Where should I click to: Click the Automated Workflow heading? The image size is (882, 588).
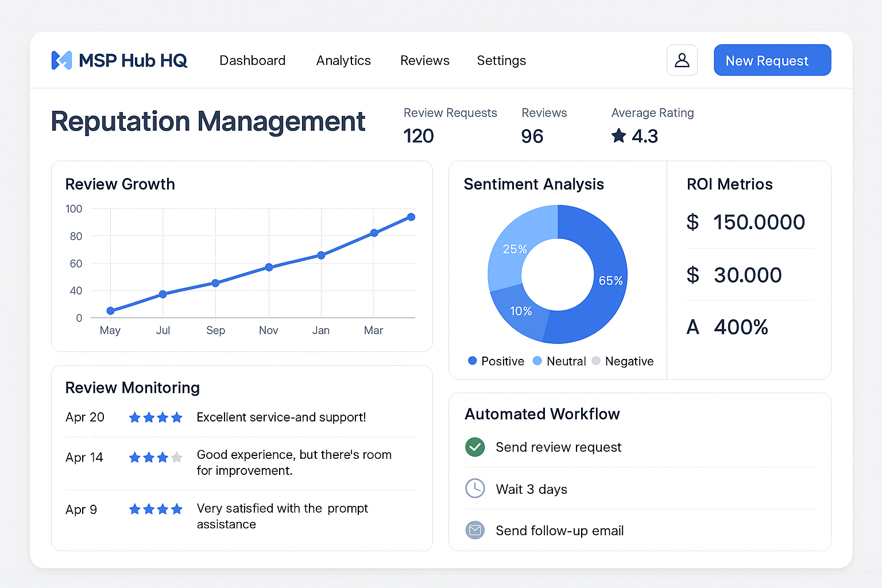tap(542, 414)
